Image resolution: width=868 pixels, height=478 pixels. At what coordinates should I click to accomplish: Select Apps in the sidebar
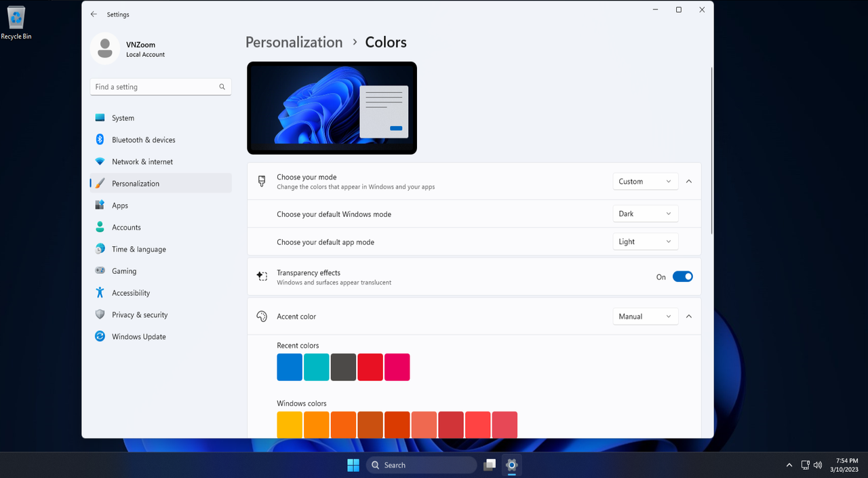click(161, 205)
